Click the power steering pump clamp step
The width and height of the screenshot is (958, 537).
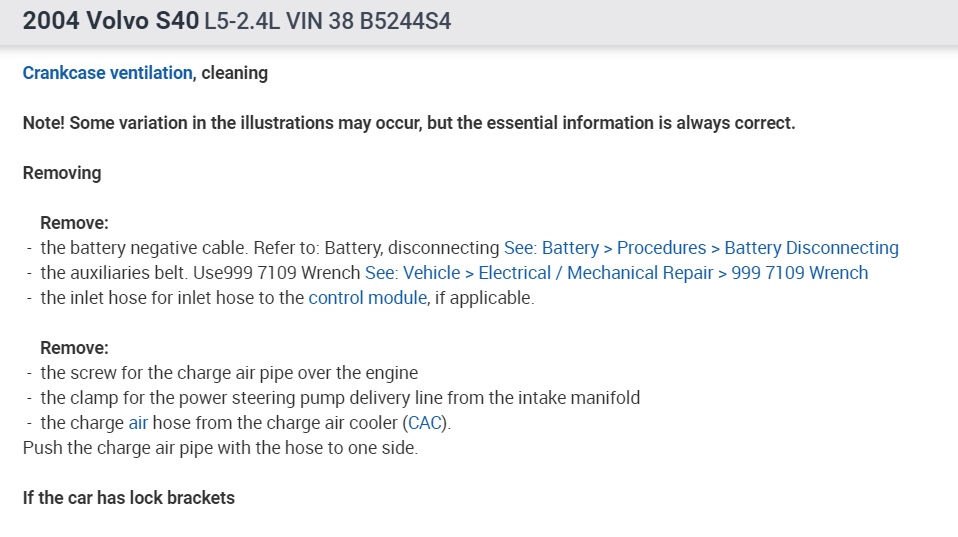tap(340, 398)
